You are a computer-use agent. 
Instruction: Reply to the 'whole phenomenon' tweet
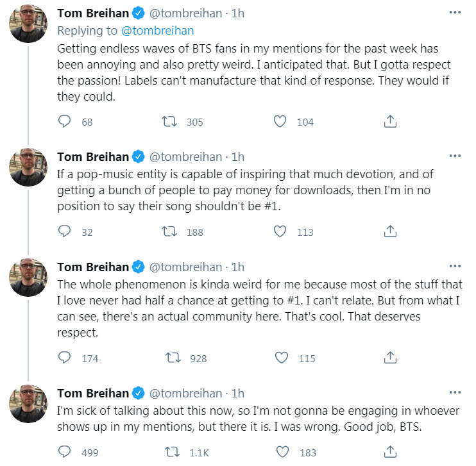(x=64, y=358)
